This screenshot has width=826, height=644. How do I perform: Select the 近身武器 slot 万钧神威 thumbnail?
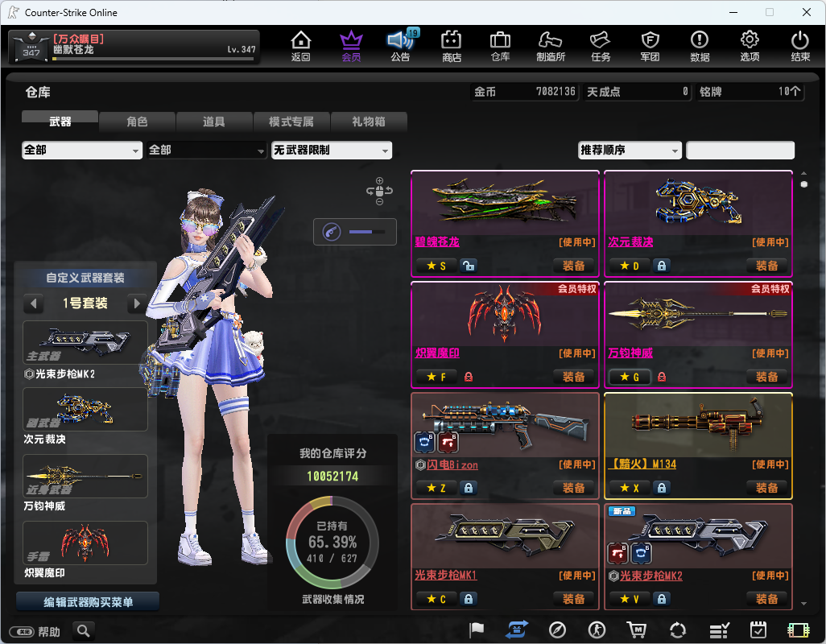(x=85, y=476)
